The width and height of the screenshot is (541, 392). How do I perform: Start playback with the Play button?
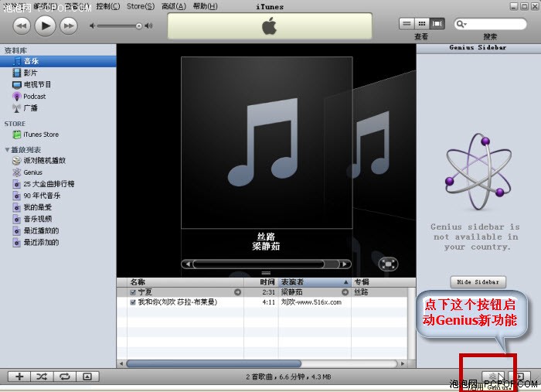click(x=45, y=26)
